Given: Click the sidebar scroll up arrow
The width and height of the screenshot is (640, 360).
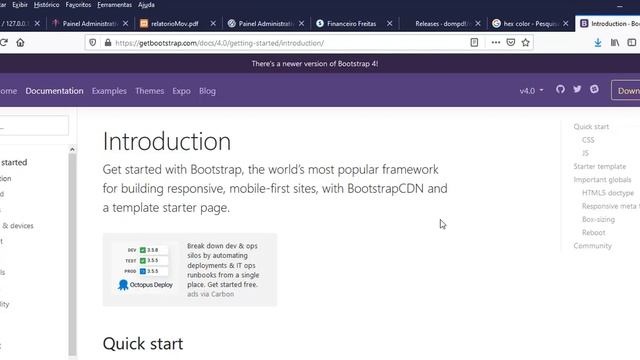Looking at the screenshot, I should point(72,149).
